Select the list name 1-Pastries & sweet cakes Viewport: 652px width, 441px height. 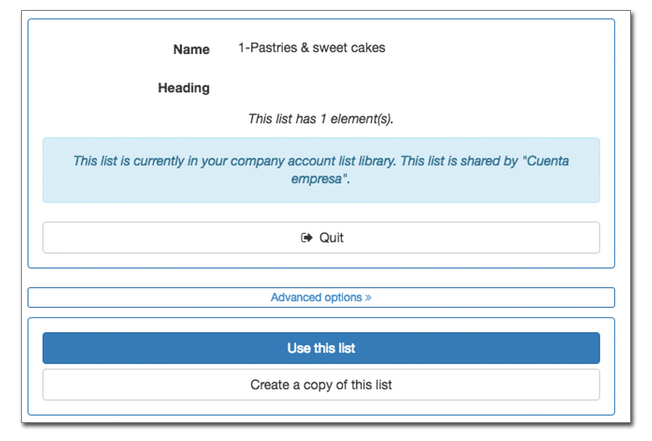tap(312, 48)
